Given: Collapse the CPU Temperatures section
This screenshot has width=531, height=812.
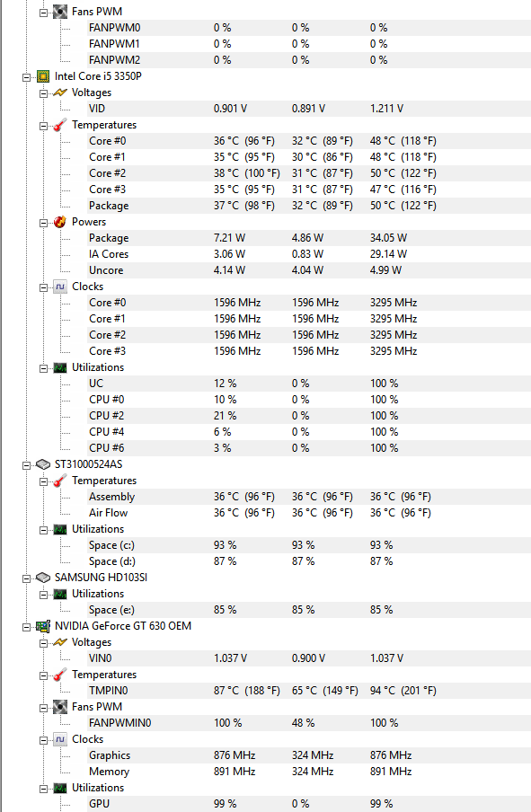Looking at the screenshot, I should click(x=43, y=126).
